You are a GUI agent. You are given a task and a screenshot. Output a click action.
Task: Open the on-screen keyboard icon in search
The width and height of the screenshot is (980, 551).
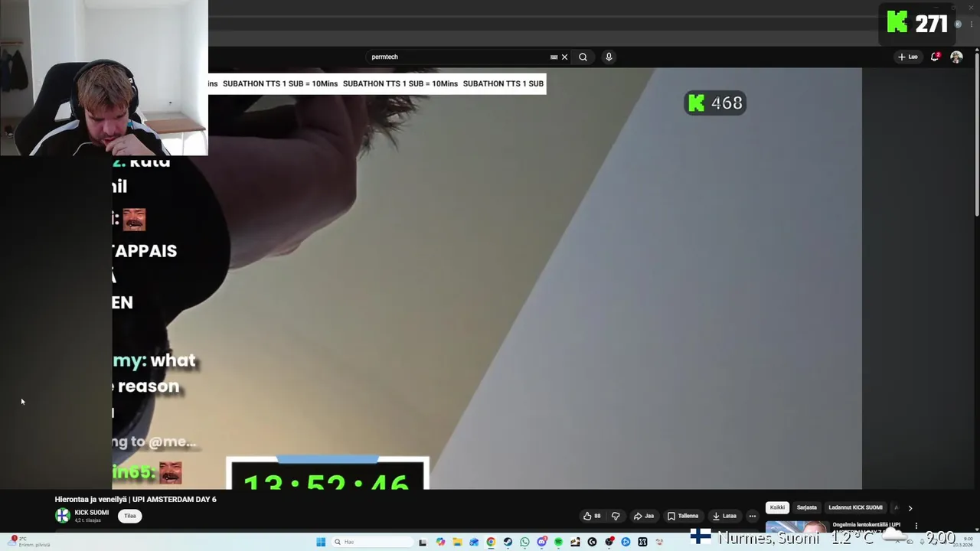554,57
